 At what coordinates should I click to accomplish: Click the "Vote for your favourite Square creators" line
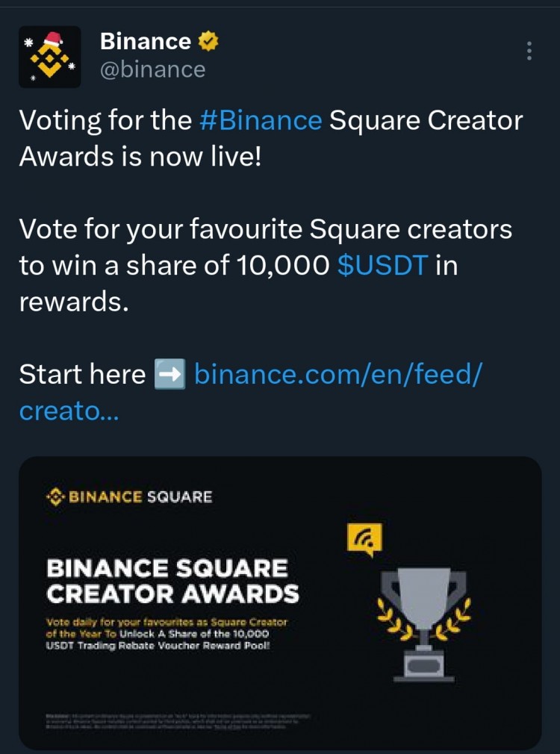click(265, 230)
